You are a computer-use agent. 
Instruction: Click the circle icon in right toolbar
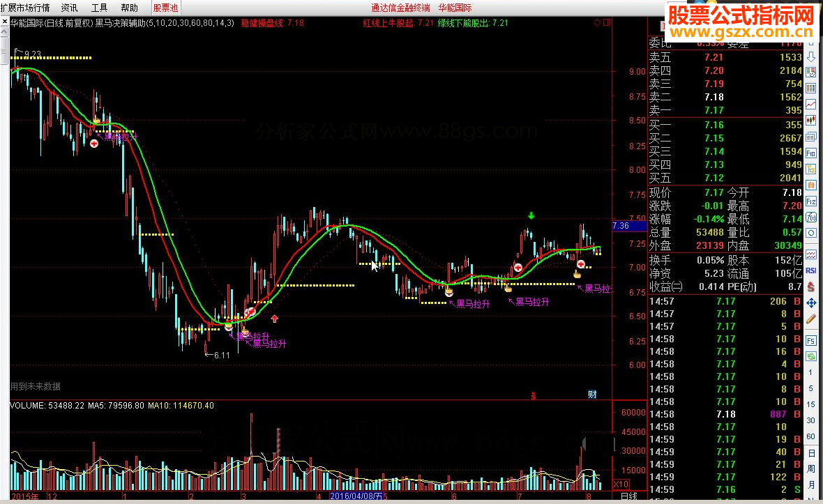[811, 233]
